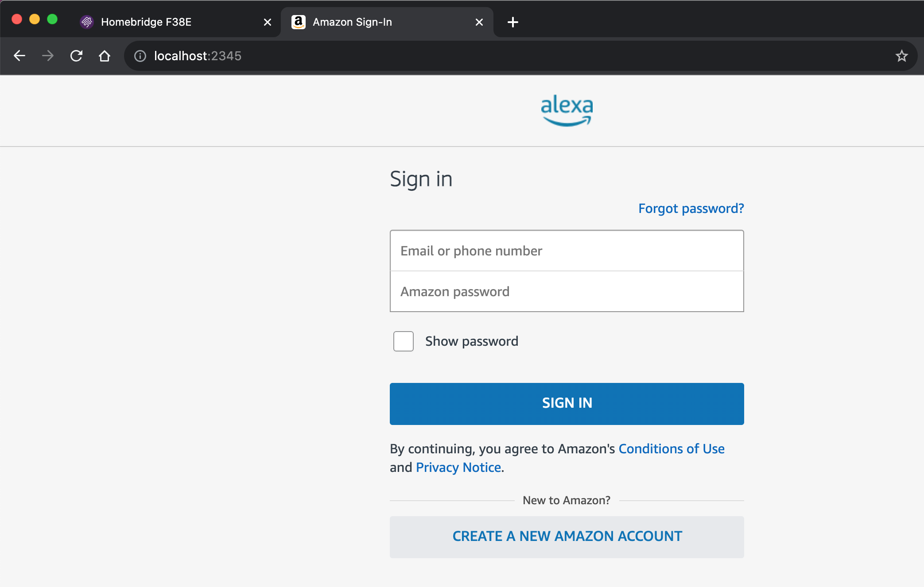
Task: Open a new browser tab
Action: click(512, 22)
